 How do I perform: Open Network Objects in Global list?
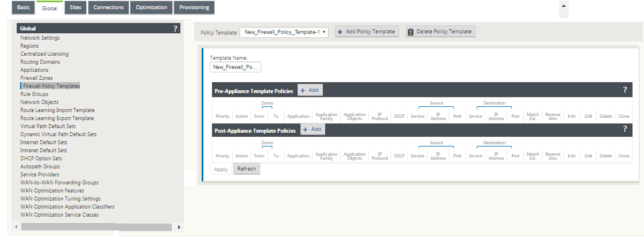click(x=40, y=102)
